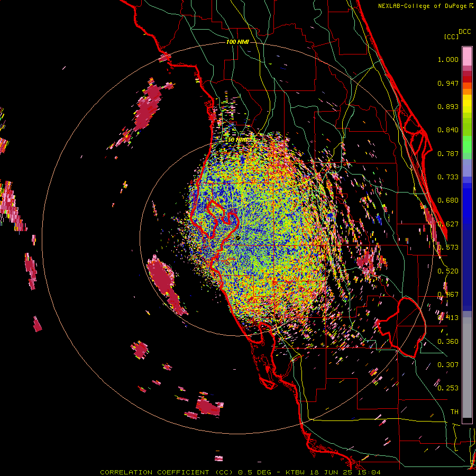Click the 100 NMI range ring label
Viewport: 476px width, 476px height.
[x=237, y=42]
